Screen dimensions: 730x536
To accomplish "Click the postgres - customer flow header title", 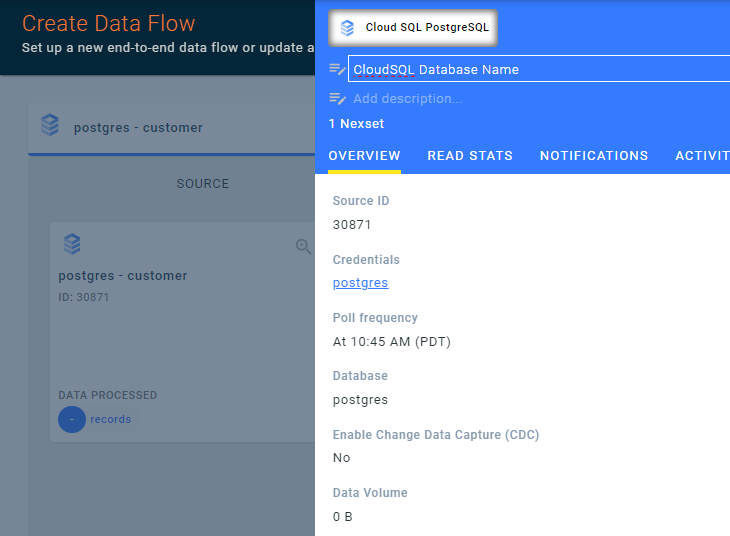I will (x=138, y=128).
